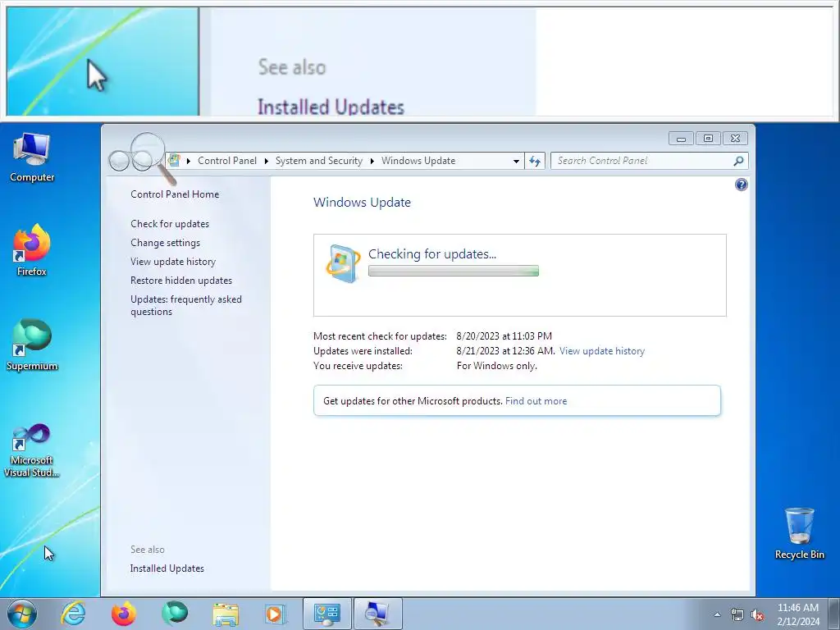Launch Firefox from the taskbar
Viewport: 840px width, 630px height.
123,614
